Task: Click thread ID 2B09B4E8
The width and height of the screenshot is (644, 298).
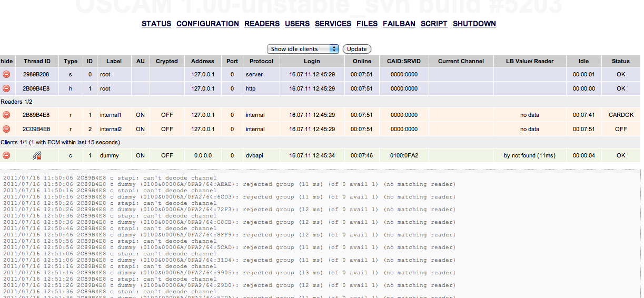Action: pyautogui.click(x=36, y=88)
